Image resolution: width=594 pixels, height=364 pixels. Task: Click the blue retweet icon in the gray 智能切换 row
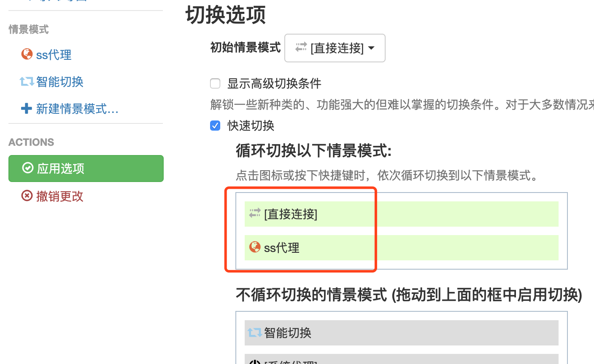pos(254,332)
